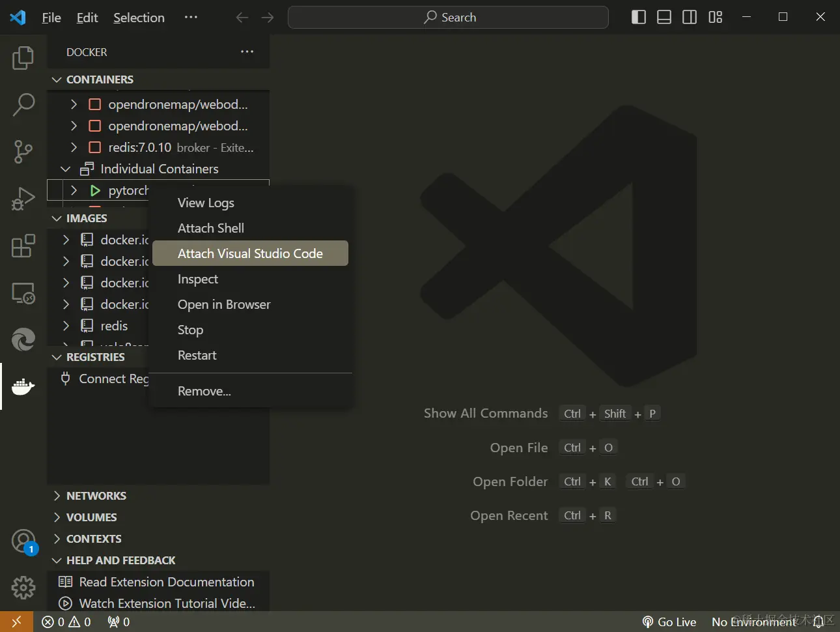
Task: Click Go Live in status bar
Action: click(669, 622)
